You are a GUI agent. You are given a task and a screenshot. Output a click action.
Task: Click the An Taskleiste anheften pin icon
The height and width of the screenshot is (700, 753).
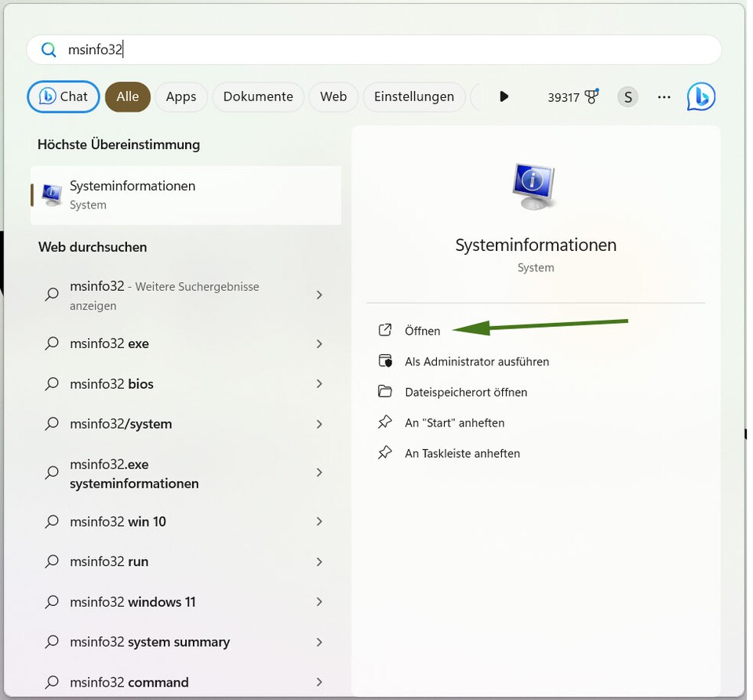(x=386, y=453)
